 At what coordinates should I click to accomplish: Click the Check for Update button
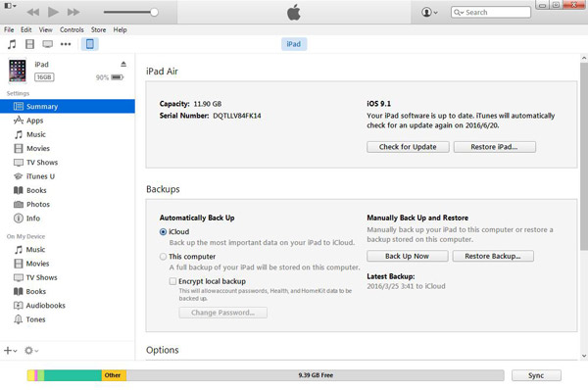tap(408, 147)
